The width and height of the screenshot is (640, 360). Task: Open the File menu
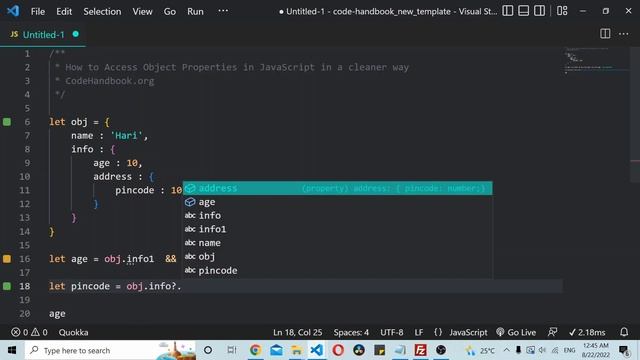(x=38, y=11)
